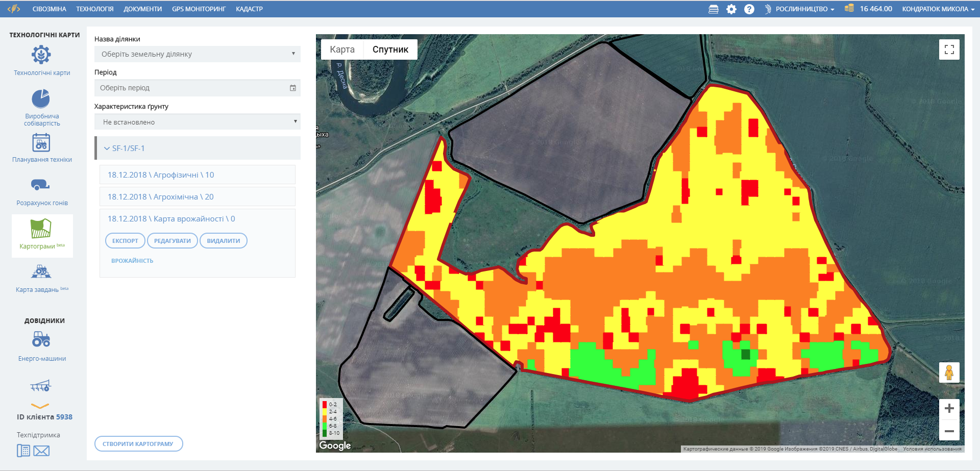Collapse the SF-1/SF-1 section

107,148
